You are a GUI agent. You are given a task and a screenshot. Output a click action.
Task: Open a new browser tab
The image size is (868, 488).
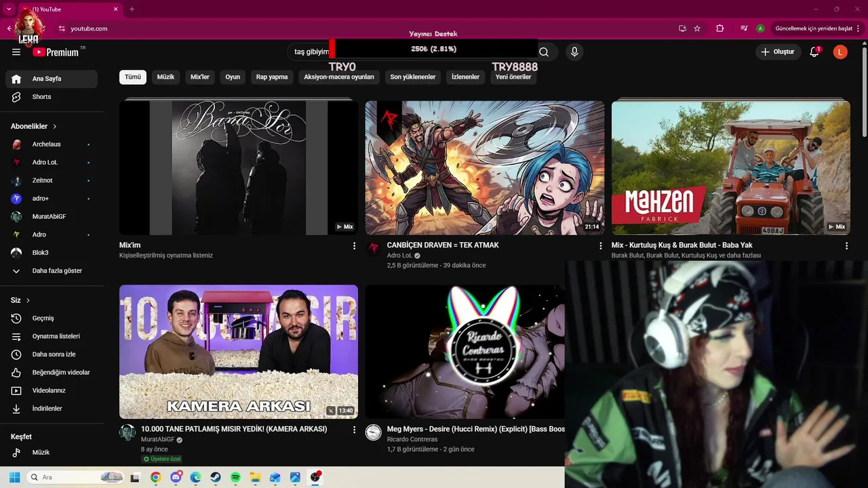click(x=132, y=9)
